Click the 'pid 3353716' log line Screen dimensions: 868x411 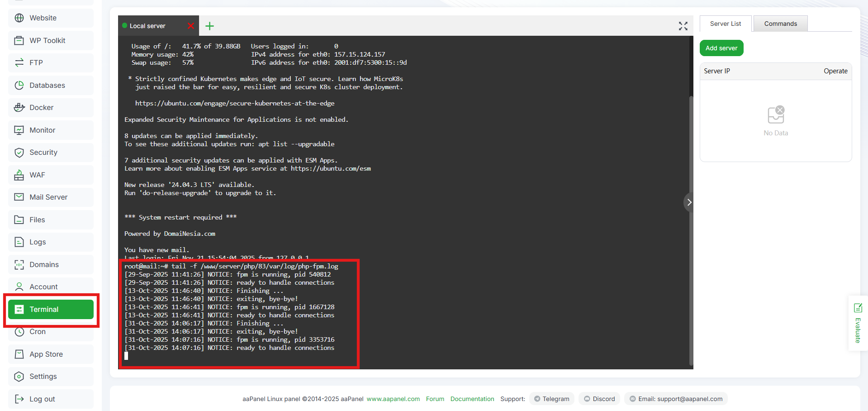229,339
